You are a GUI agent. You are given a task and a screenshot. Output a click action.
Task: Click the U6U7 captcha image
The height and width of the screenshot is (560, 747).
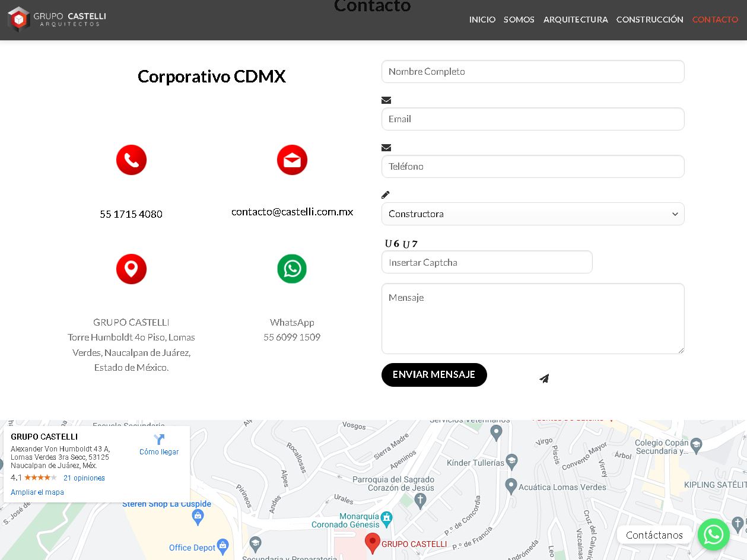coord(401,244)
